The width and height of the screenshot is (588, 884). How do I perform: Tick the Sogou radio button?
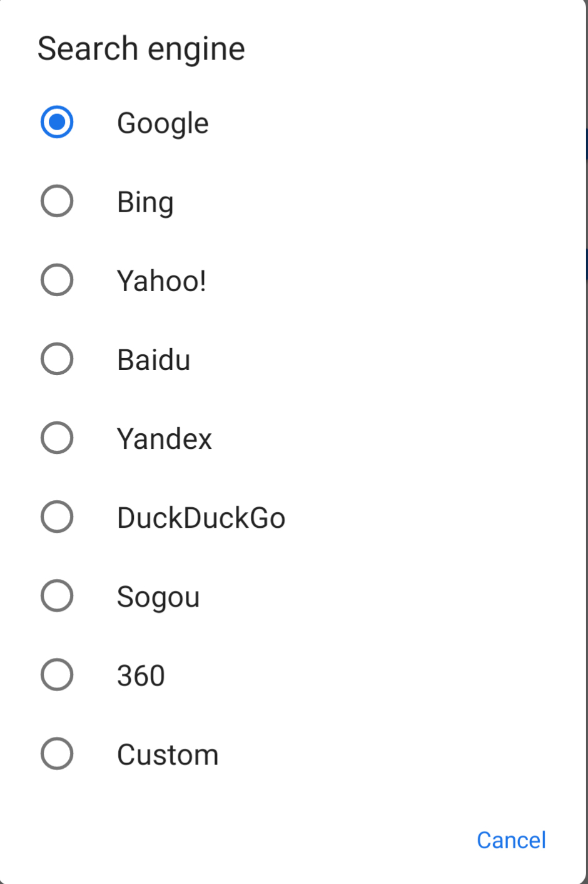click(x=57, y=595)
